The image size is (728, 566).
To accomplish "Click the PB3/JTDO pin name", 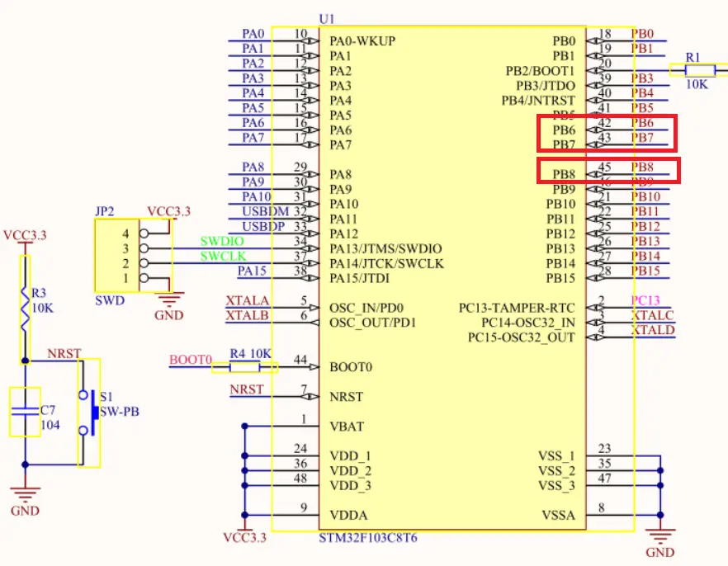I will (x=546, y=86).
